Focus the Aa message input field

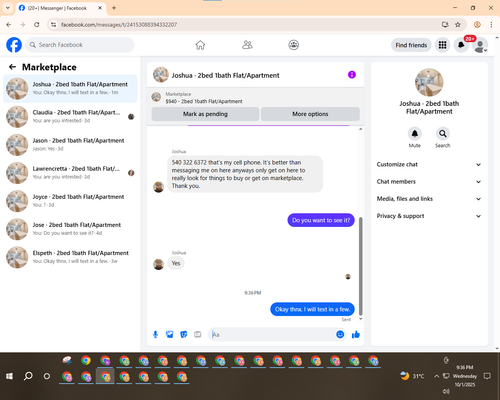point(273,334)
